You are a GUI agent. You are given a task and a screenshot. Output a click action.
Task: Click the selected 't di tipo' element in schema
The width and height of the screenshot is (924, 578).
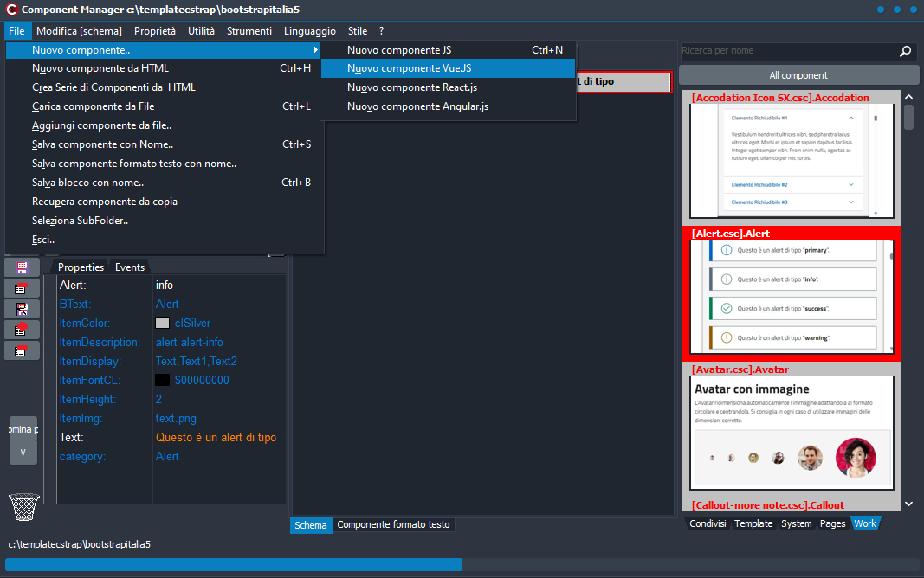(624, 81)
